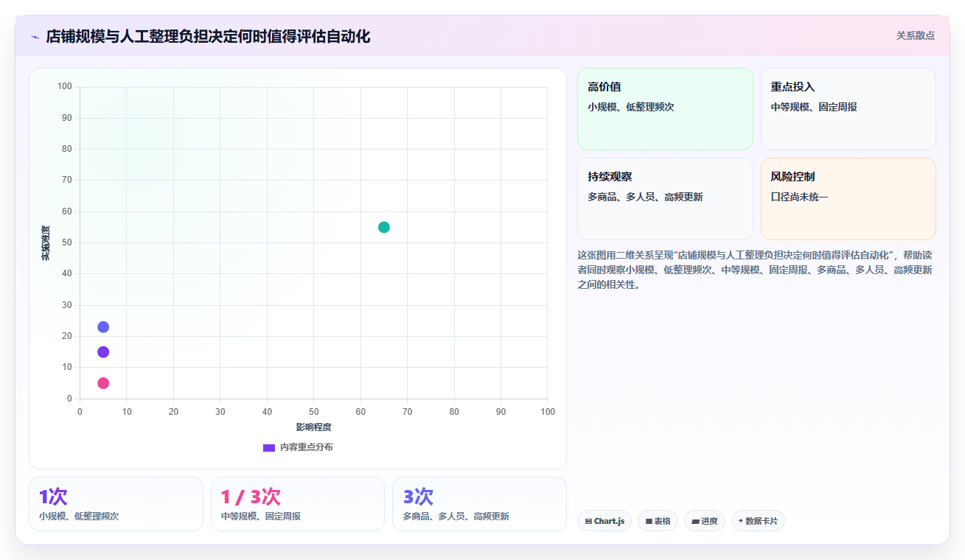
Task: Click the text 多商品、多人员、高频更新 in 持续观察 card
Action: pos(645,197)
